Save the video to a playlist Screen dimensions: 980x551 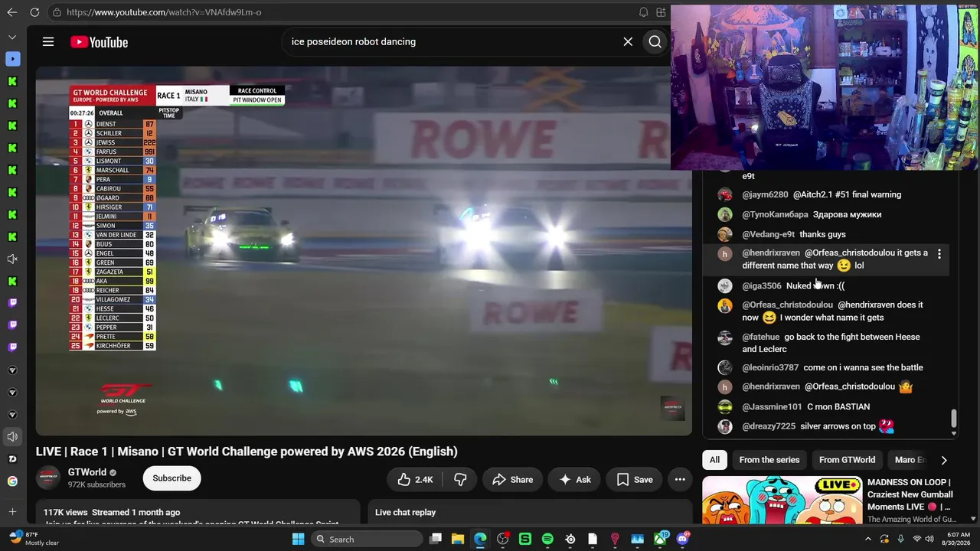point(635,480)
